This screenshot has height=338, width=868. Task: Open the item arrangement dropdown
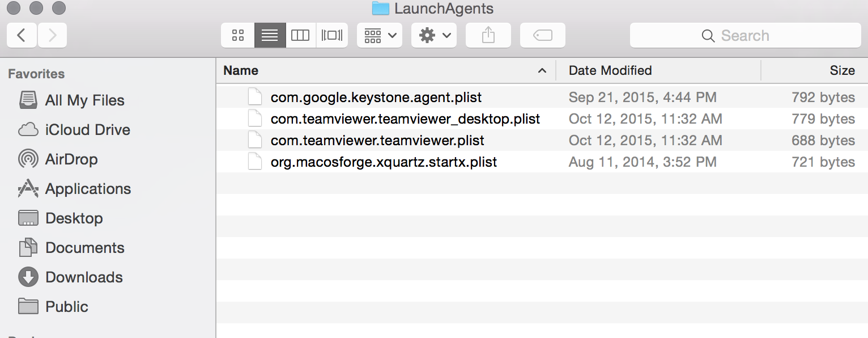[380, 35]
